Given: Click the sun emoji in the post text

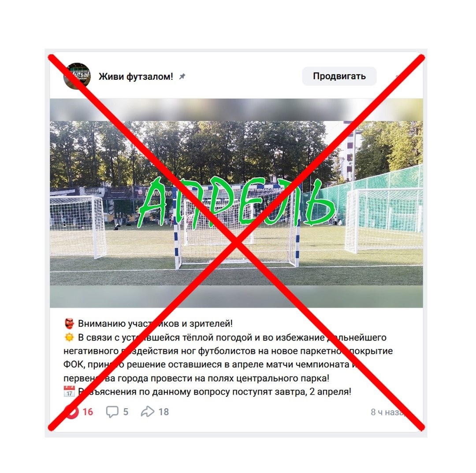Looking at the screenshot, I should (x=69, y=337).
